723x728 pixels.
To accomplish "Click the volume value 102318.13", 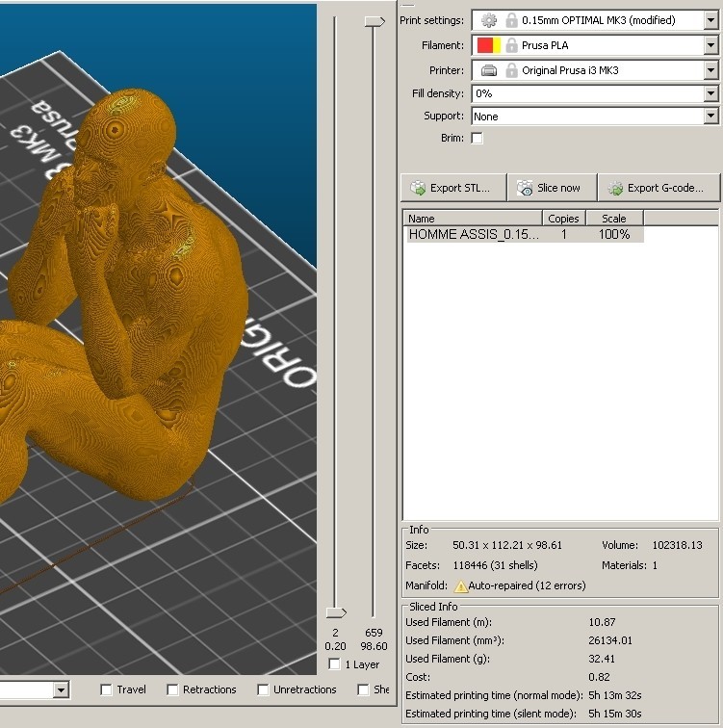I will coord(677,546).
